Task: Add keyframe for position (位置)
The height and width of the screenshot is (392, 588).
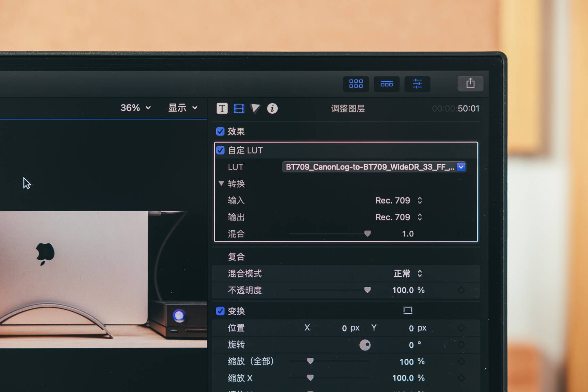Action: tap(461, 328)
